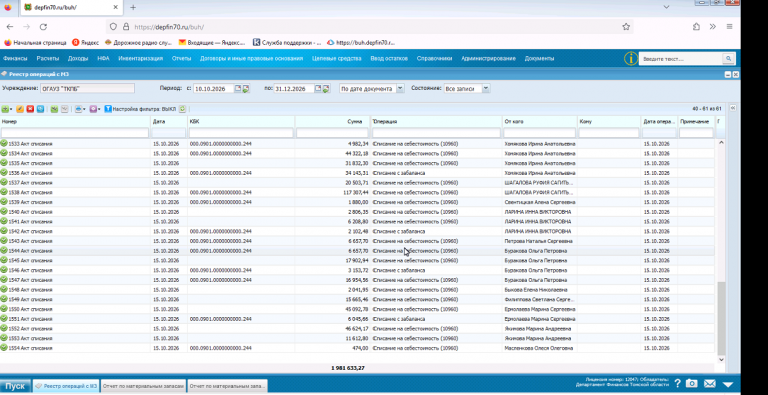Click the Пуск start button
This screenshot has height=395, width=768.
pos(15,386)
